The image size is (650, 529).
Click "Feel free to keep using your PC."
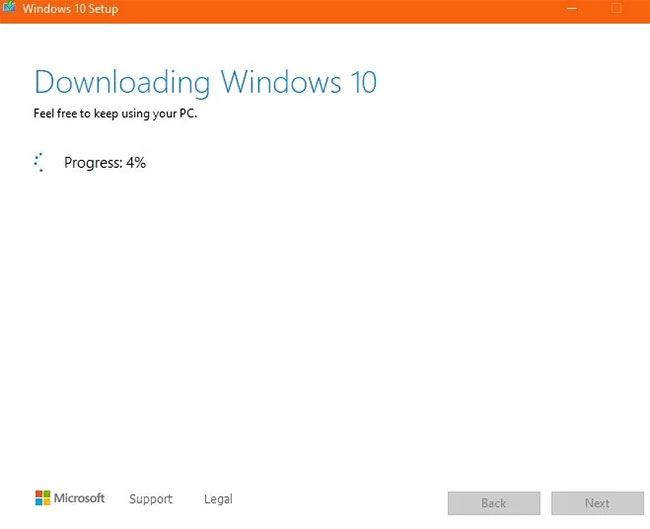click(115, 114)
